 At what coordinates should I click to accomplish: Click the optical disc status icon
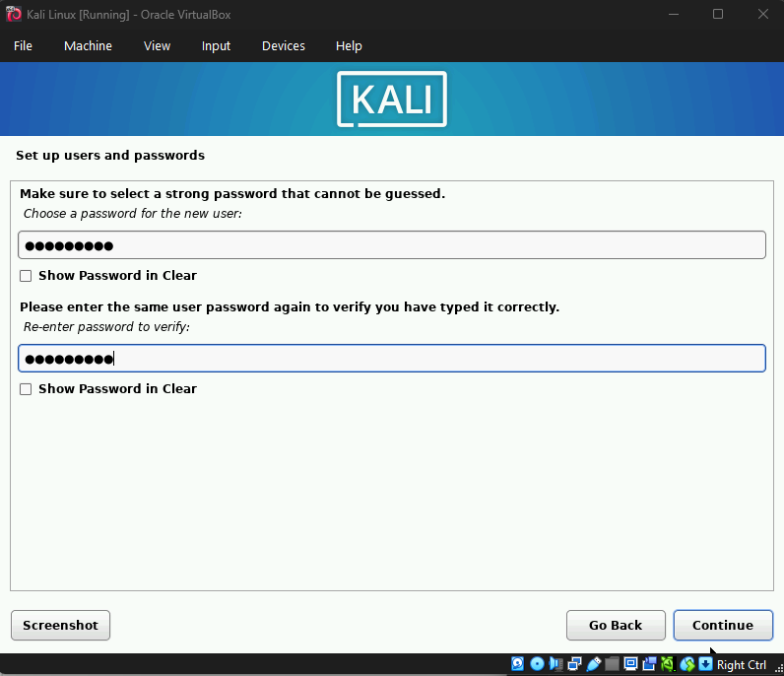coord(537,664)
